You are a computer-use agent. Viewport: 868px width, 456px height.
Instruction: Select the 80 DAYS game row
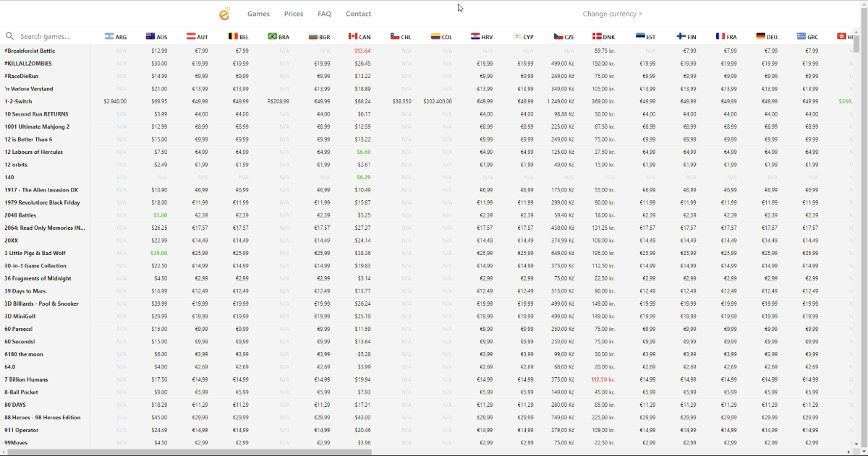[x=15, y=405]
